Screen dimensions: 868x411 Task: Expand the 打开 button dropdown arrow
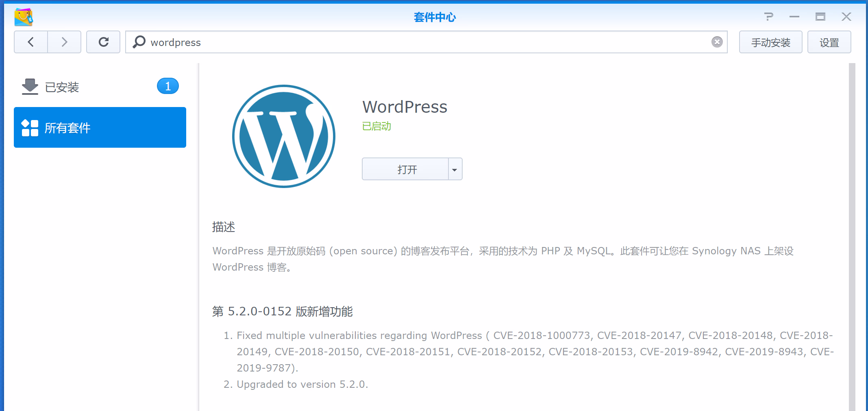point(455,169)
